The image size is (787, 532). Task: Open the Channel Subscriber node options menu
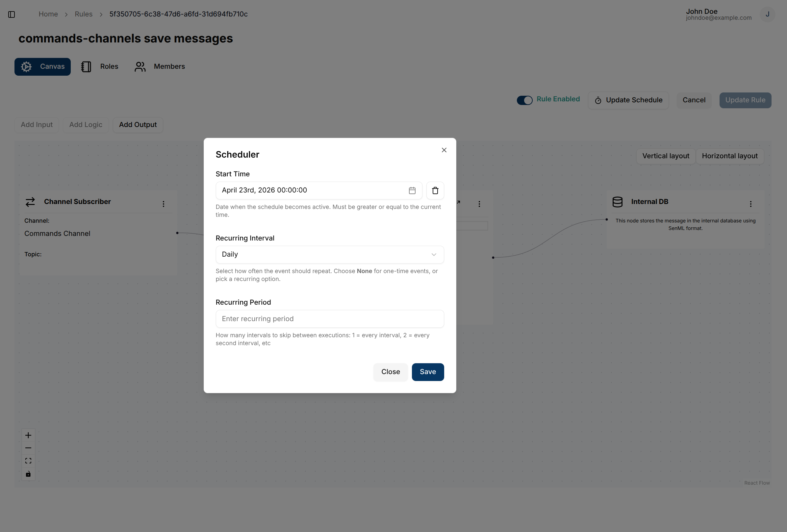tap(163, 204)
